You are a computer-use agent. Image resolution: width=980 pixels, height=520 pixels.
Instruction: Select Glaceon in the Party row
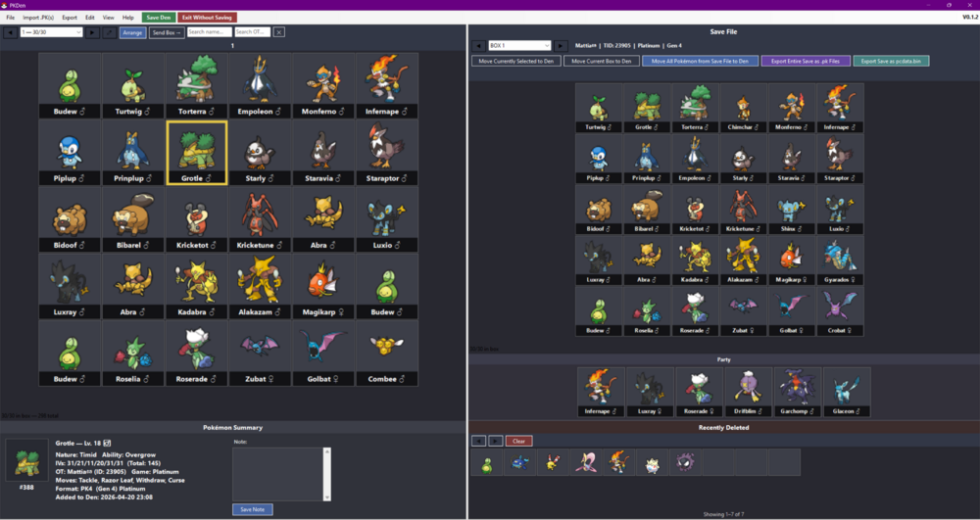[x=847, y=392]
